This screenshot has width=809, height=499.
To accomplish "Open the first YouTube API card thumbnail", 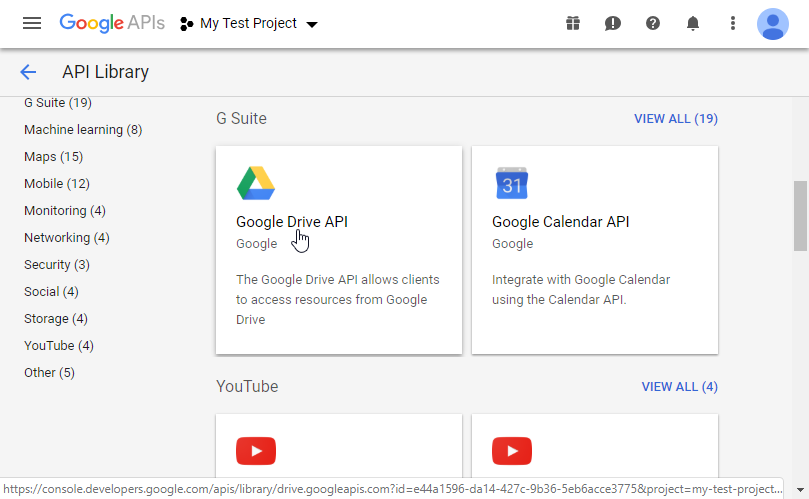I will point(256,451).
